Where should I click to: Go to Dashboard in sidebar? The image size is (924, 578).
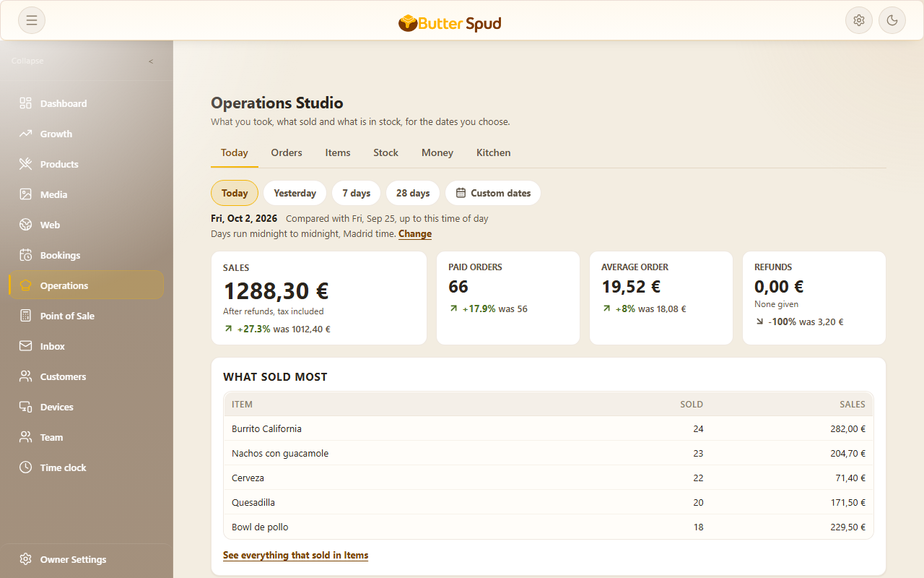(x=64, y=103)
